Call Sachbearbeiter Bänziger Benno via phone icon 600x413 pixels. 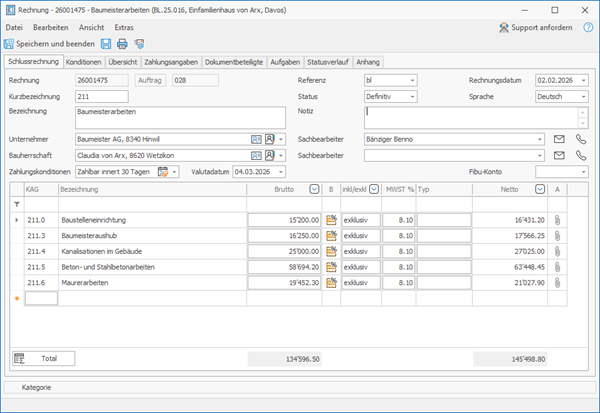click(x=581, y=139)
